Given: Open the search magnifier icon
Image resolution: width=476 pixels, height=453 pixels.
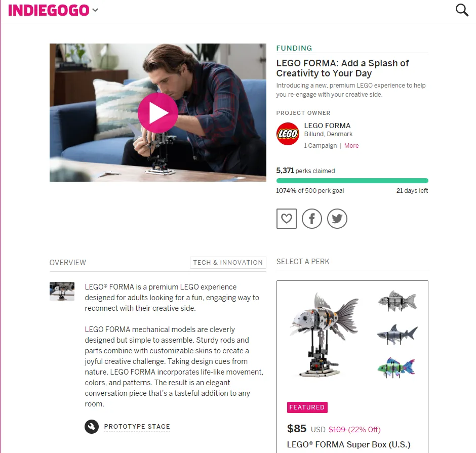Looking at the screenshot, I should (x=462, y=10).
